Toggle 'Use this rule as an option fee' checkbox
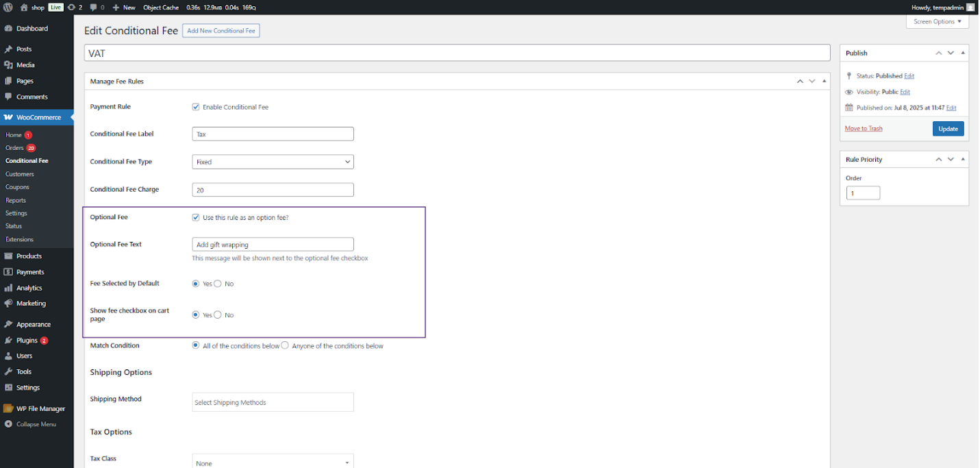This screenshot has height=468, width=980. click(x=196, y=217)
